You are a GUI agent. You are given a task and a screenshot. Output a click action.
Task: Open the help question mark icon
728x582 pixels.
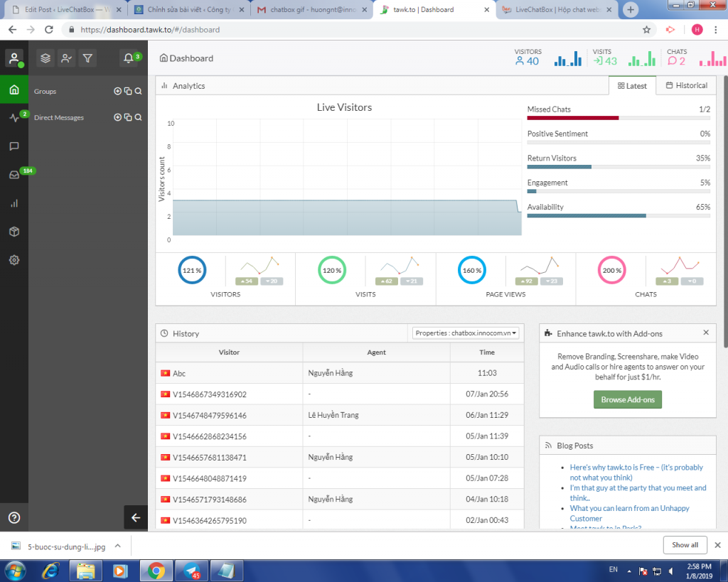click(14, 517)
